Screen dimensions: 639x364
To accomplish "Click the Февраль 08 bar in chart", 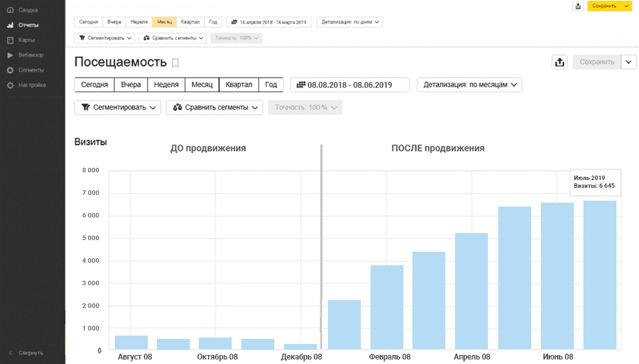I will click(387, 307).
